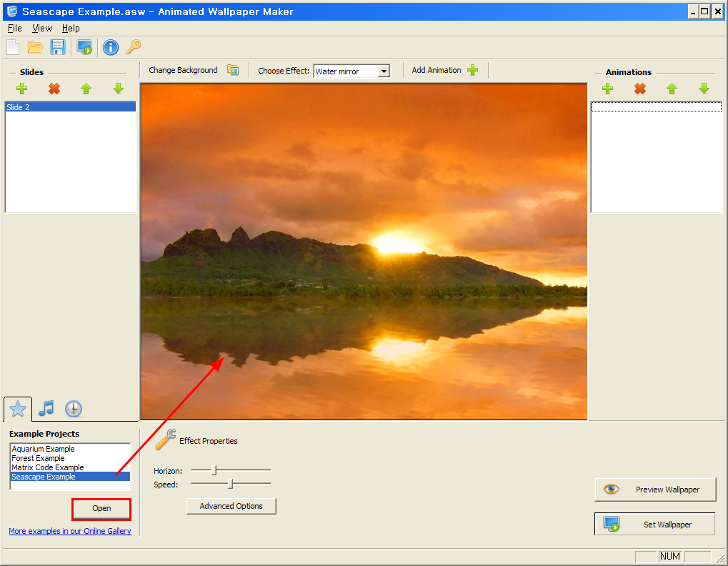Open the File menu
The width and height of the screenshot is (728, 566).
click(15, 29)
